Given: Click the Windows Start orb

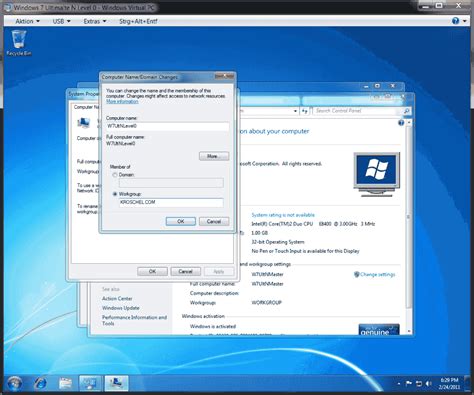Looking at the screenshot, I should (x=14, y=383).
